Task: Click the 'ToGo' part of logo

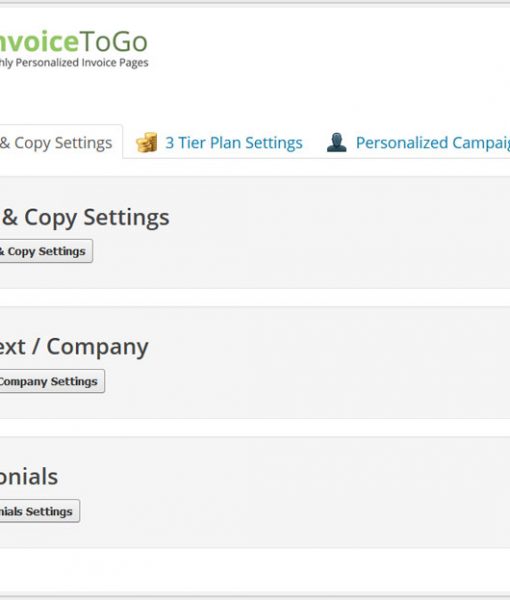Action: pyautogui.click(x=114, y=42)
